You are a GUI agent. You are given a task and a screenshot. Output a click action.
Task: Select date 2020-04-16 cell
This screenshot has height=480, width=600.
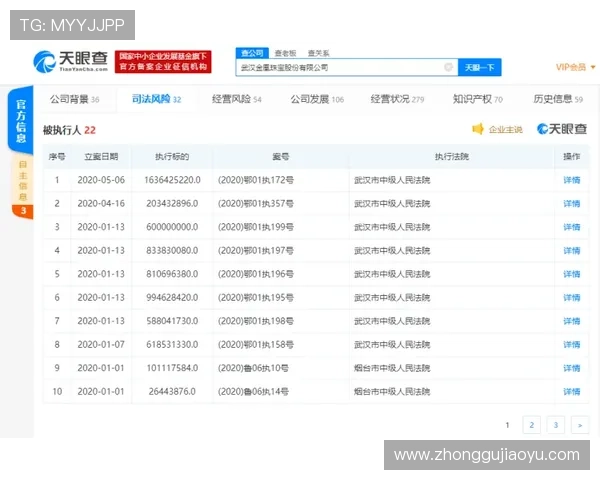101,204
